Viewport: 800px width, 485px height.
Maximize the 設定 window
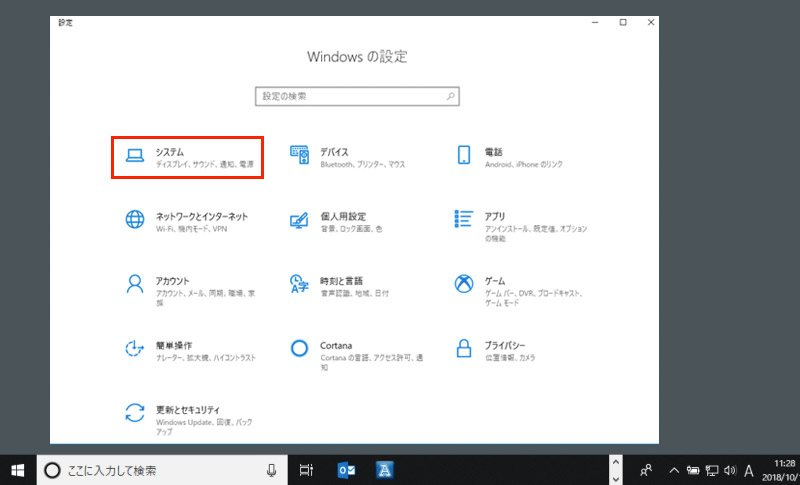[x=623, y=22]
